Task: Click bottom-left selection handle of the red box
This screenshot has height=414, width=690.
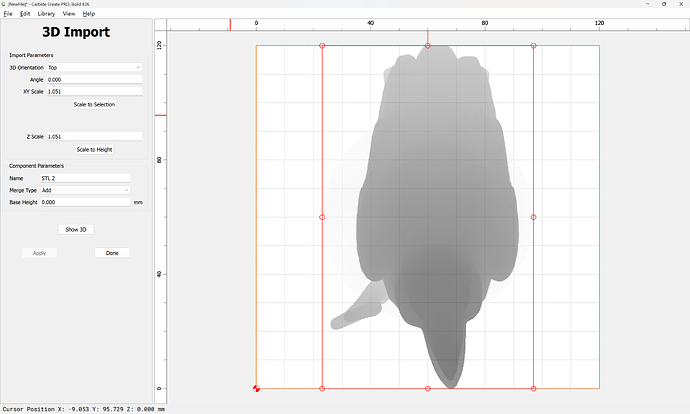Action: click(x=322, y=388)
